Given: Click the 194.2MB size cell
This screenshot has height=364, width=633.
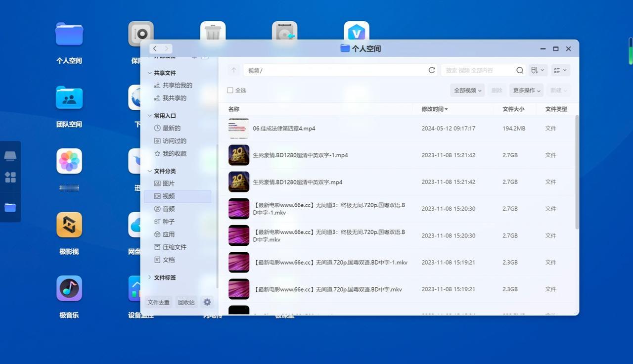Looking at the screenshot, I should (x=514, y=128).
